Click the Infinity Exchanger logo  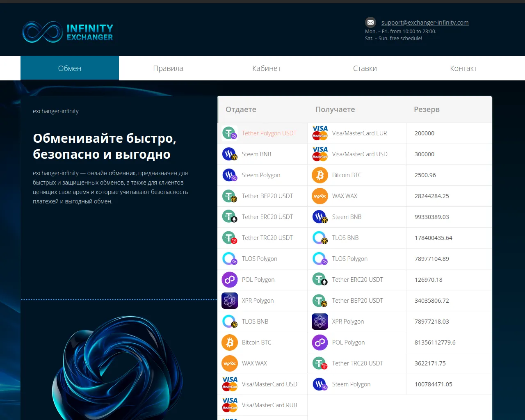(x=68, y=32)
